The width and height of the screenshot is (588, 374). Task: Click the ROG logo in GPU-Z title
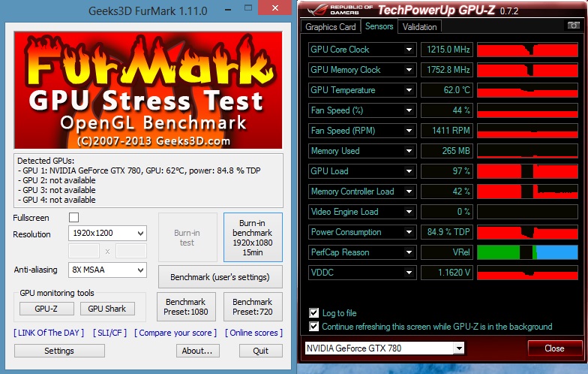tap(316, 11)
